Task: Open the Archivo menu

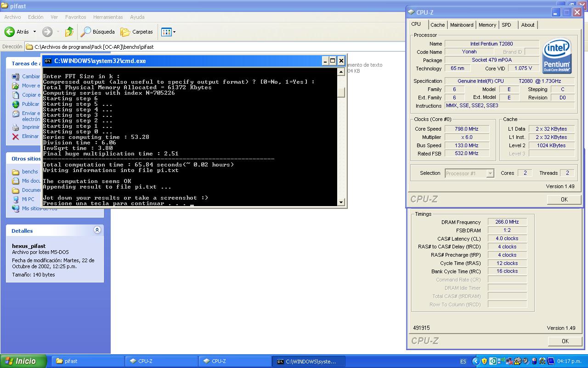Action: [x=12, y=17]
